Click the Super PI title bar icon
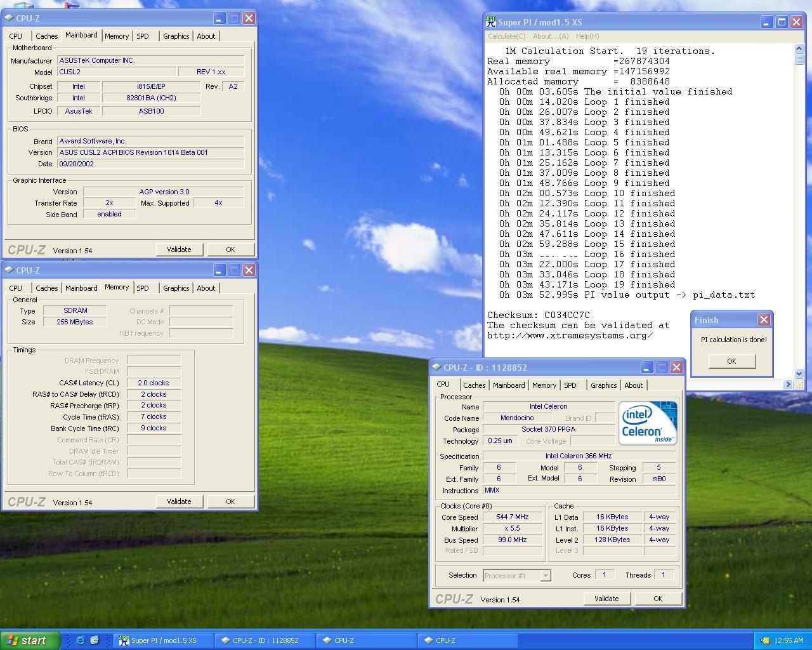812x650 pixels. click(x=491, y=22)
